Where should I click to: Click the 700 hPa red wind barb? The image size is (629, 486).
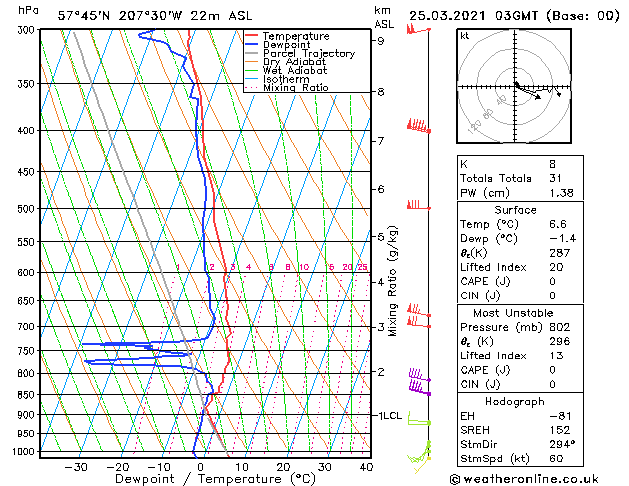[x=419, y=322]
